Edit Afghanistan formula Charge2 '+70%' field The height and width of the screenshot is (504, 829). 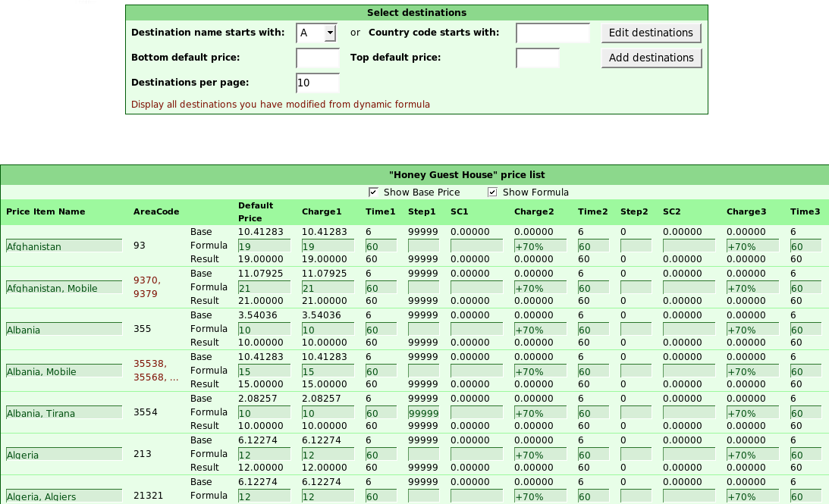(x=540, y=246)
